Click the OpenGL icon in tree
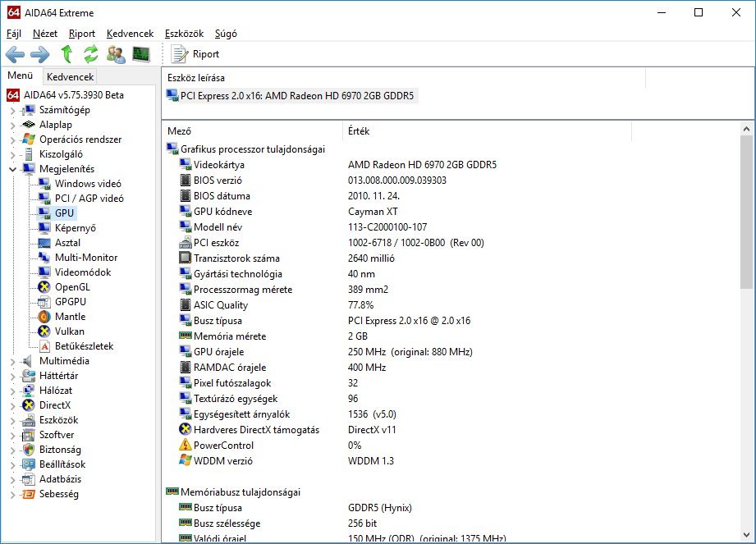The height and width of the screenshot is (544, 756). click(x=44, y=287)
